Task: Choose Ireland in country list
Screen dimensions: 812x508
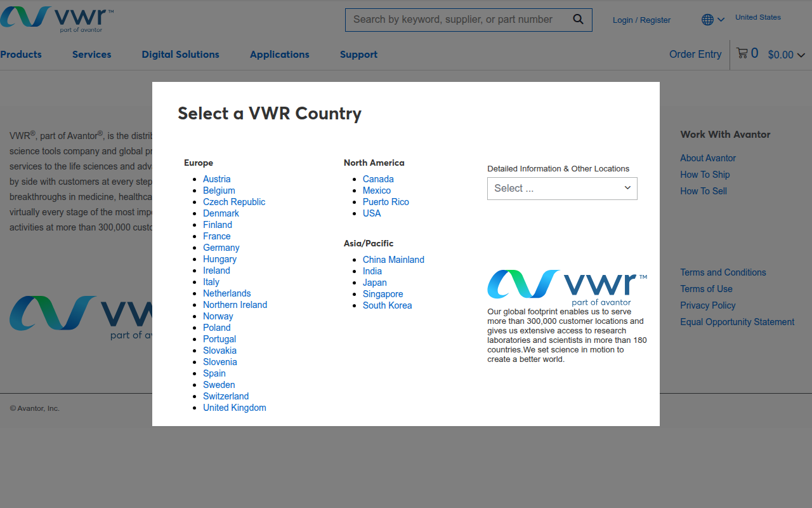Action: 216,271
